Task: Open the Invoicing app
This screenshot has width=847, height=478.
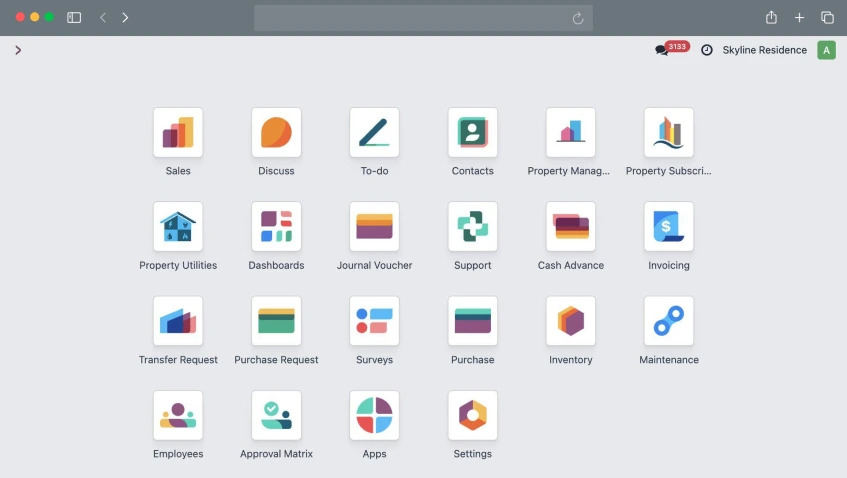Action: point(668,227)
